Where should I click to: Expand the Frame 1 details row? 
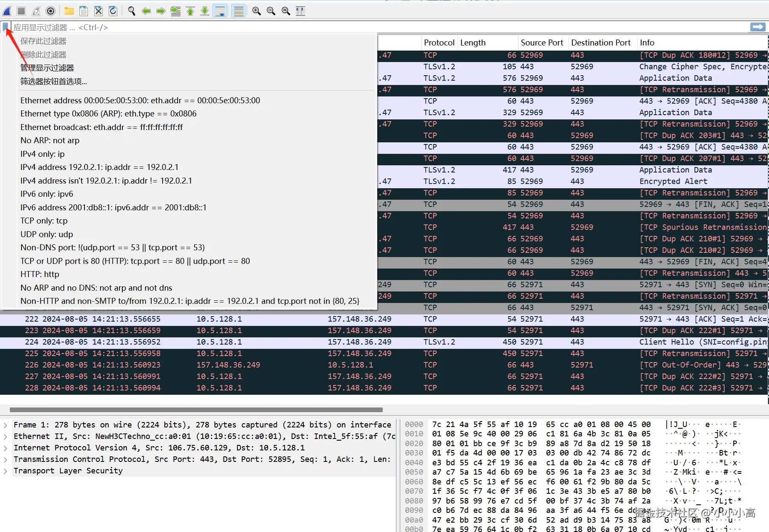6,425
